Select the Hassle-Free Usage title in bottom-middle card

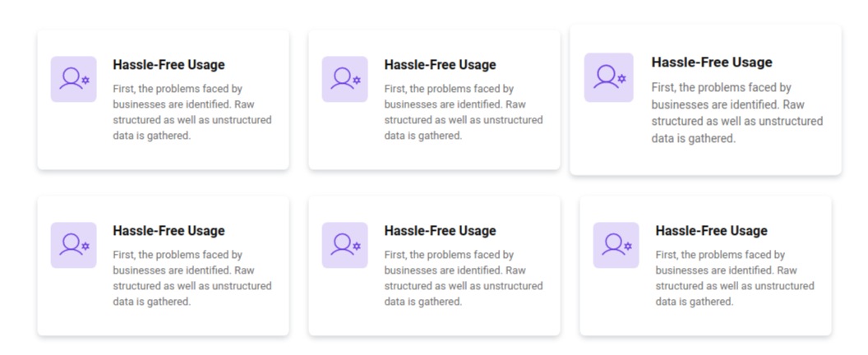pos(440,231)
